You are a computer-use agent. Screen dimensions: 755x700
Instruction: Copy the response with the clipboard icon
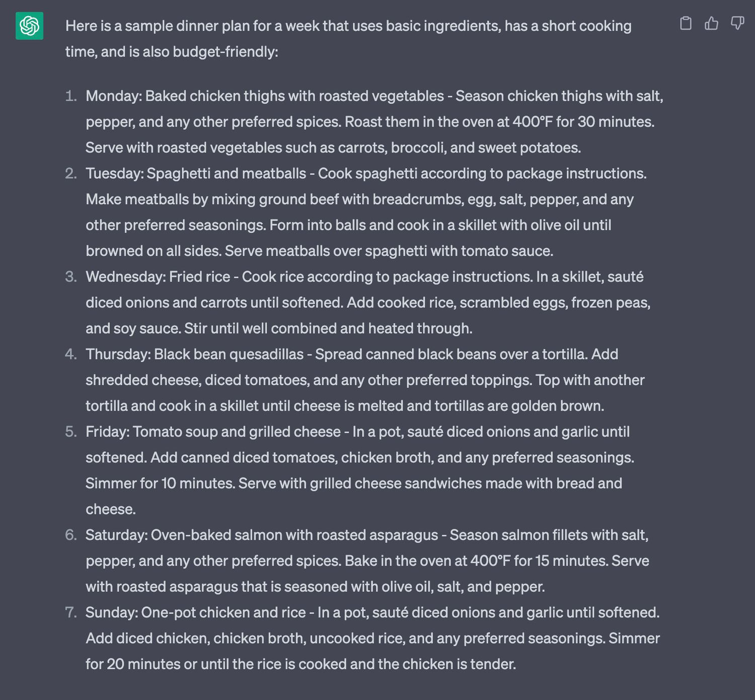[x=686, y=23]
